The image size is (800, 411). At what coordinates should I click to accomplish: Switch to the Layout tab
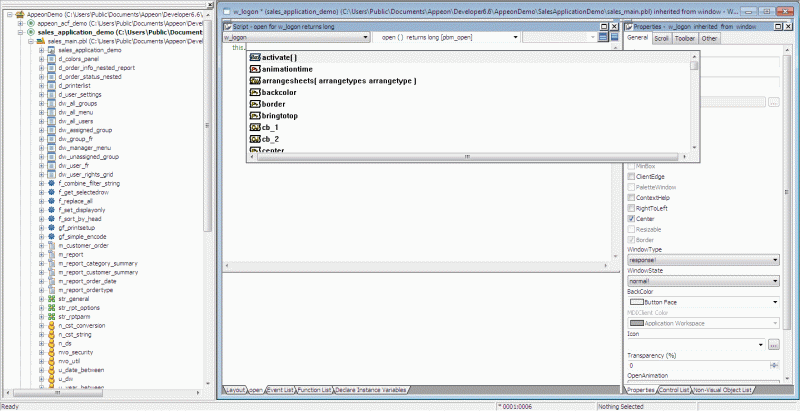(235, 390)
